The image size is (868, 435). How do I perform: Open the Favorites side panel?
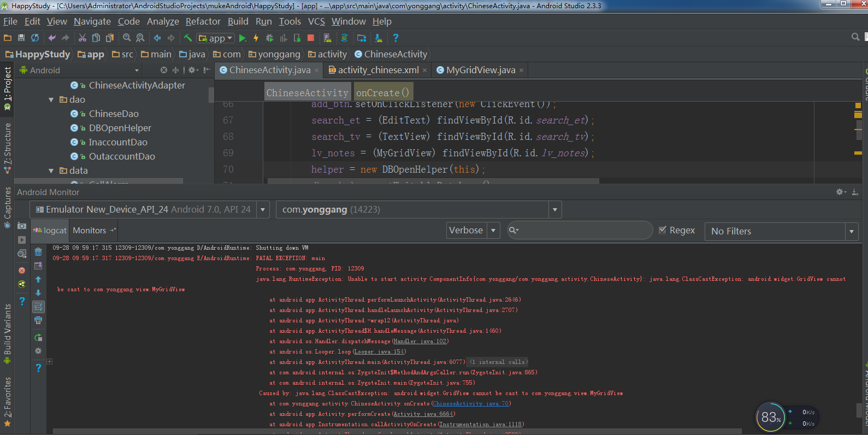pyautogui.click(x=8, y=402)
